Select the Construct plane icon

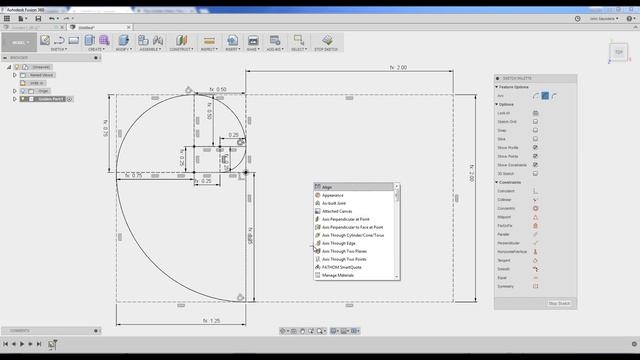click(182, 40)
